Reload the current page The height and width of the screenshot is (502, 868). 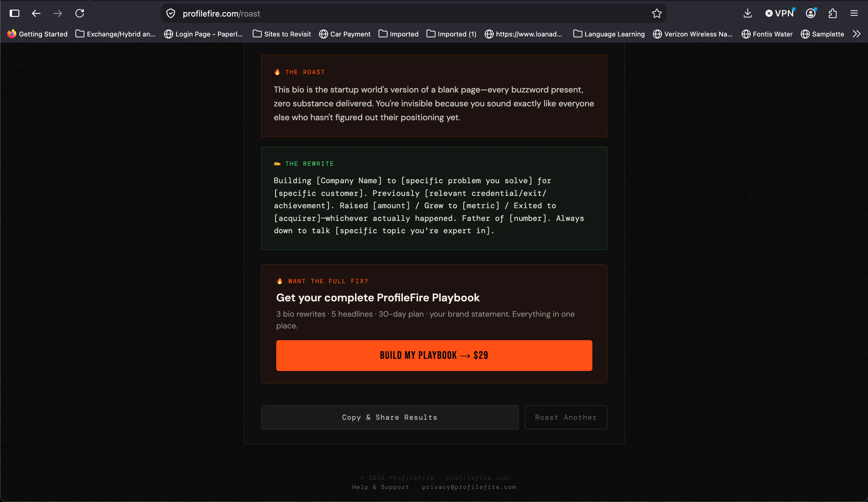point(80,14)
